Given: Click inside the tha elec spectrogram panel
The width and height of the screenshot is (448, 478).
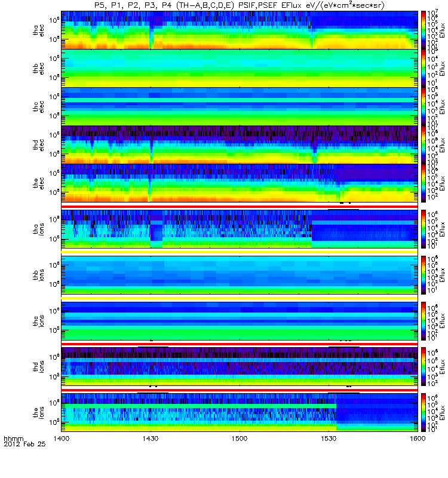Looking at the screenshot, I should click(x=240, y=30).
